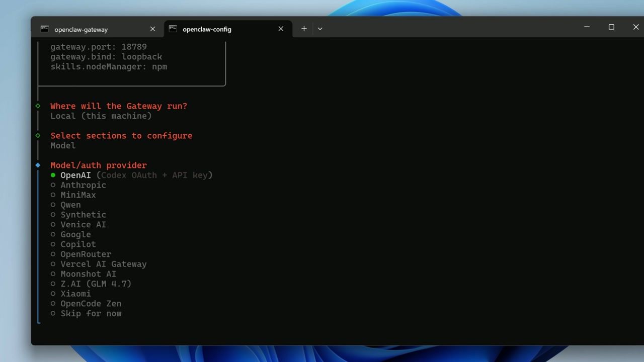Switch to the openclaw-gateway tab
Image resolution: width=644 pixels, height=362 pixels.
pos(81,29)
